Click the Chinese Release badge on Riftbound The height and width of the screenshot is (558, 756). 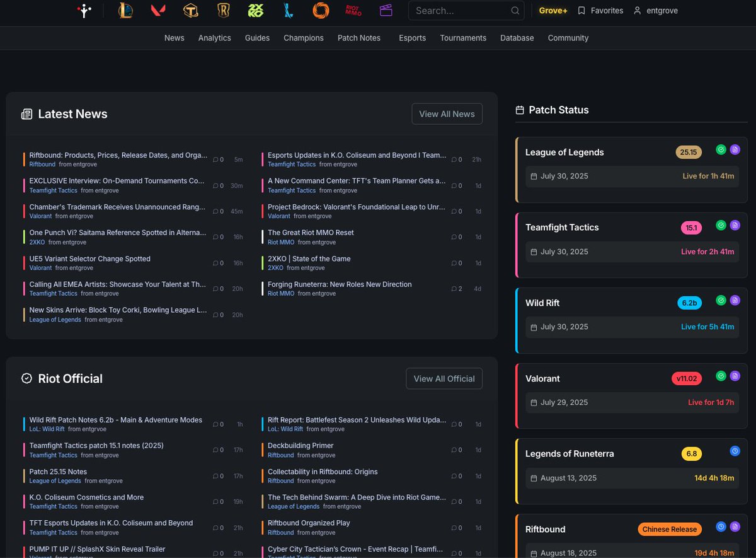(670, 529)
